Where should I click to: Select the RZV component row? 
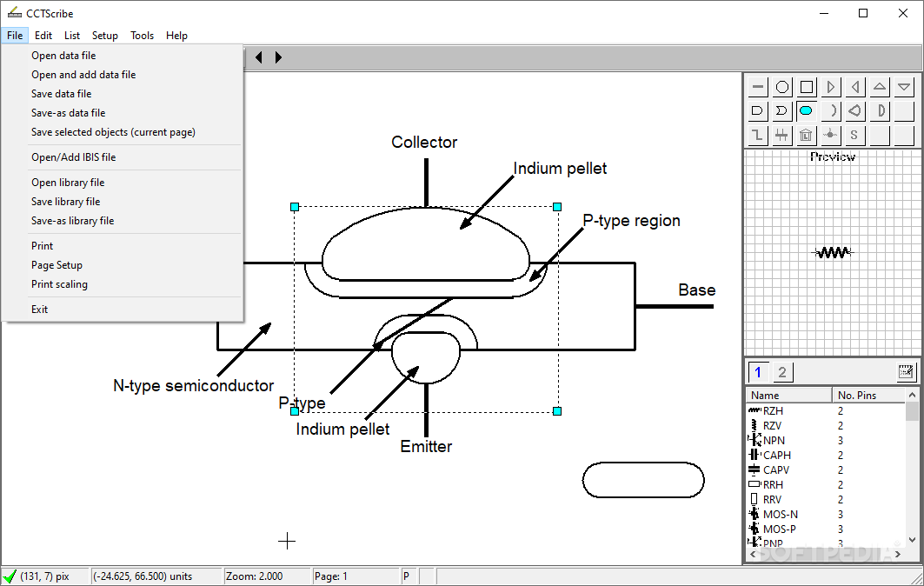pos(826,426)
